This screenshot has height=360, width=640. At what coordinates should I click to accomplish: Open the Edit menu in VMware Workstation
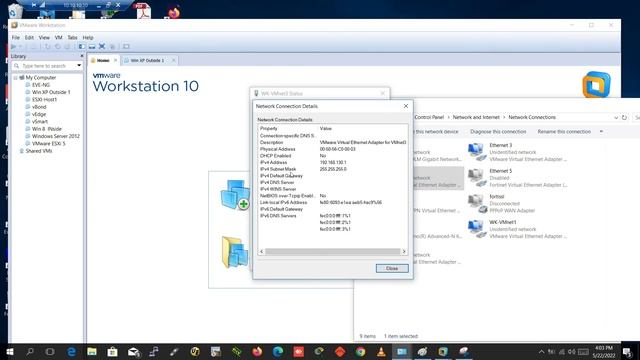[x=29, y=38]
